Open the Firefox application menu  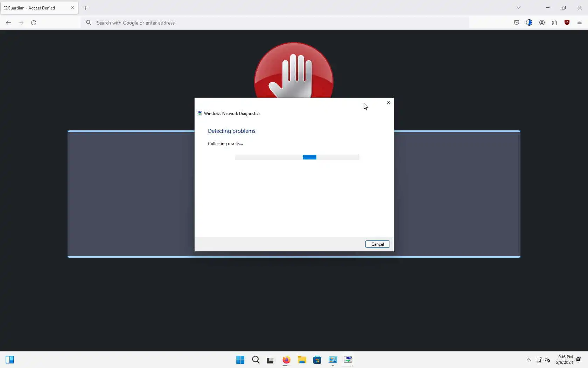pos(580,23)
